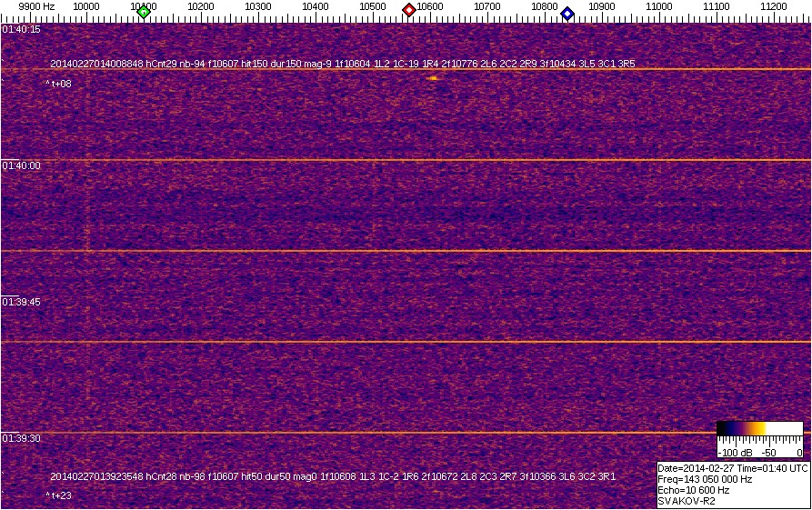
Task: Click the green diamond frequency marker
Action: [x=144, y=11]
